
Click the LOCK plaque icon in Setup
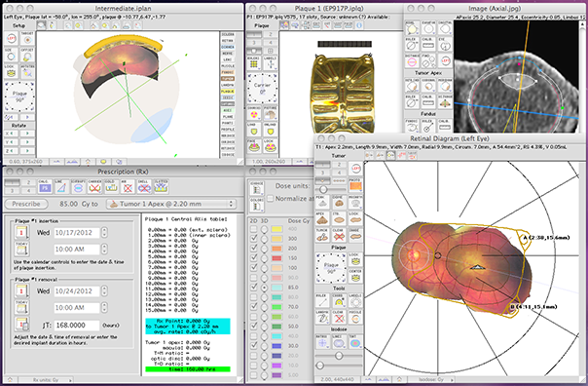tap(11, 72)
